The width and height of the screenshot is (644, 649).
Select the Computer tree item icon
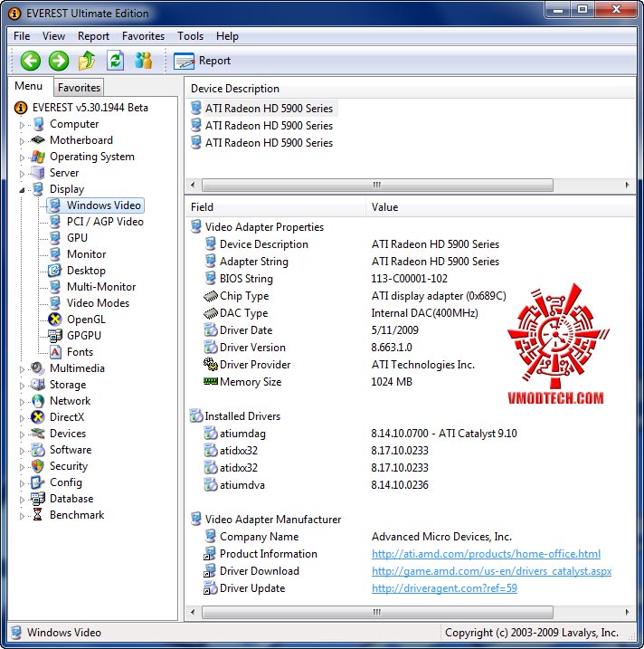coord(39,124)
